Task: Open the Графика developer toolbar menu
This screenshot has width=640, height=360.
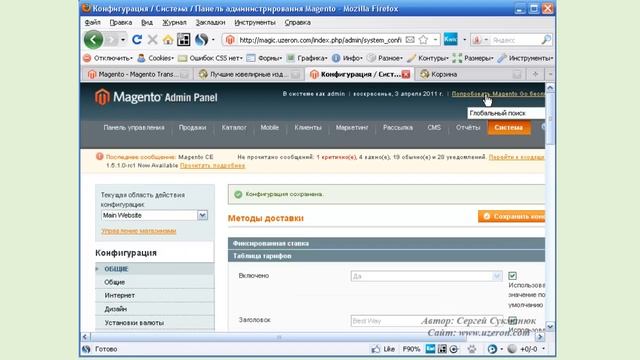Action: pyautogui.click(x=307, y=58)
